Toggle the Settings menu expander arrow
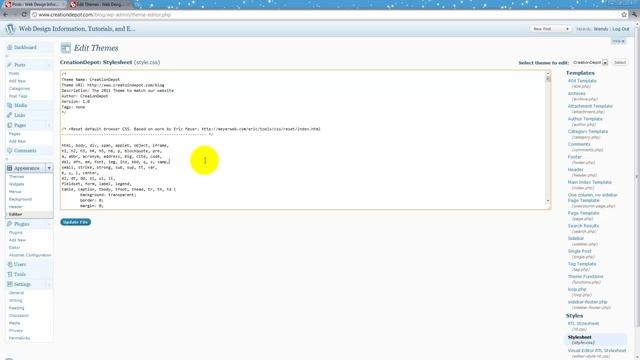Viewport: 640px width, 360px height. [49, 284]
